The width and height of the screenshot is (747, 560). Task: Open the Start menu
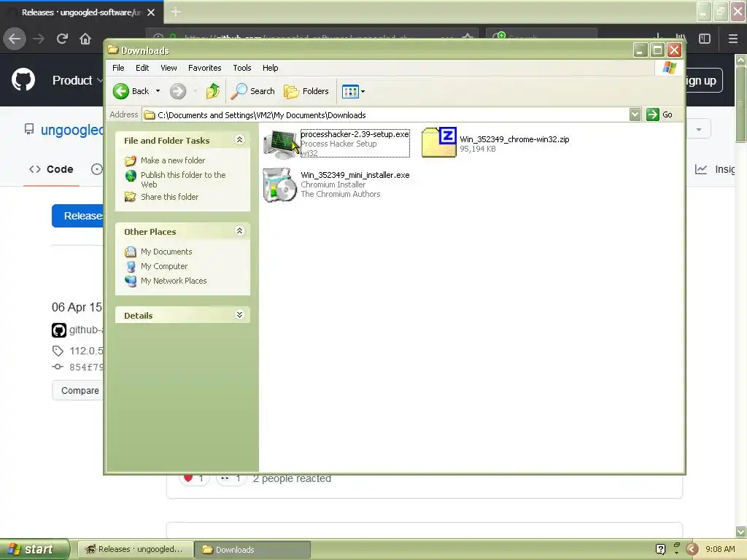click(x=34, y=549)
